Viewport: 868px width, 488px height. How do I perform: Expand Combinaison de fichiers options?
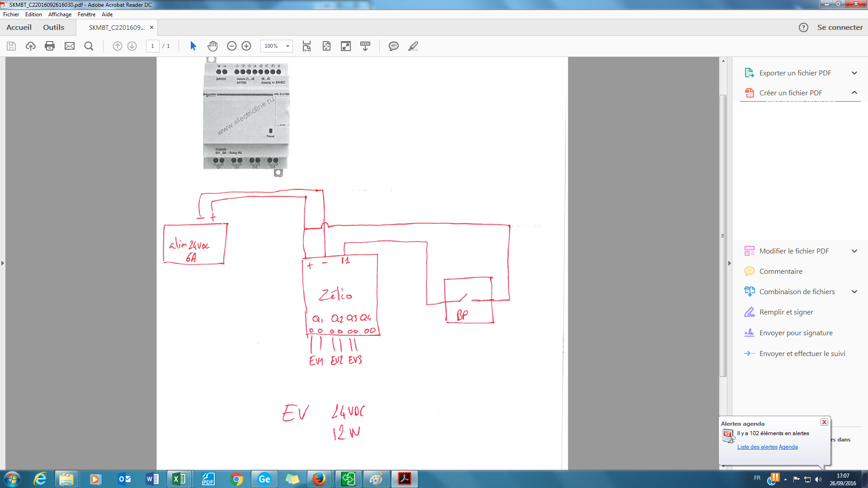[854, 292]
